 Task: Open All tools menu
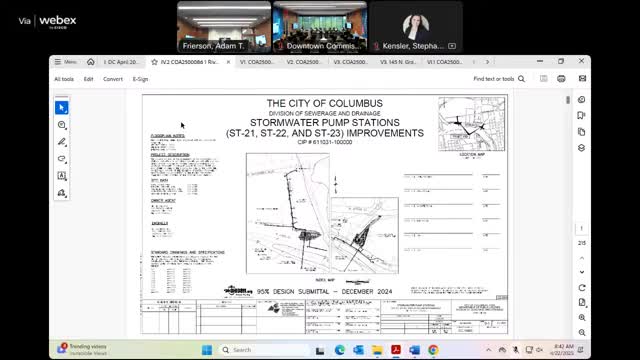tap(64, 79)
